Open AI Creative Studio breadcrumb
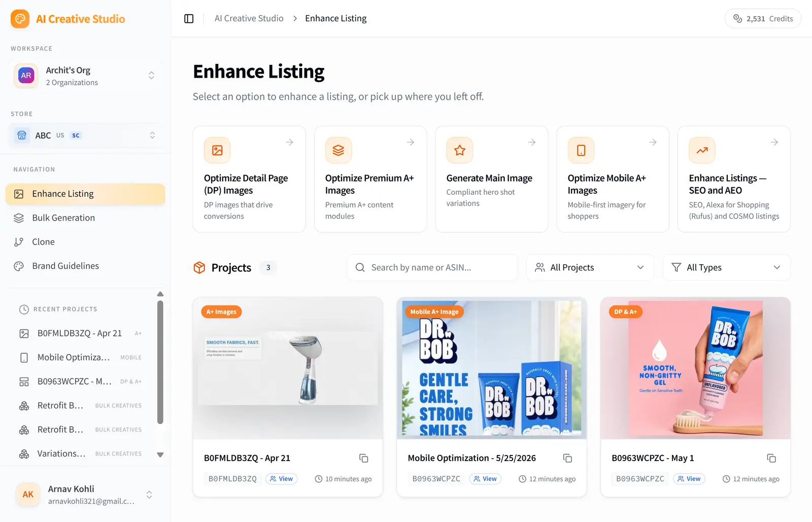The image size is (812, 522). (249, 18)
